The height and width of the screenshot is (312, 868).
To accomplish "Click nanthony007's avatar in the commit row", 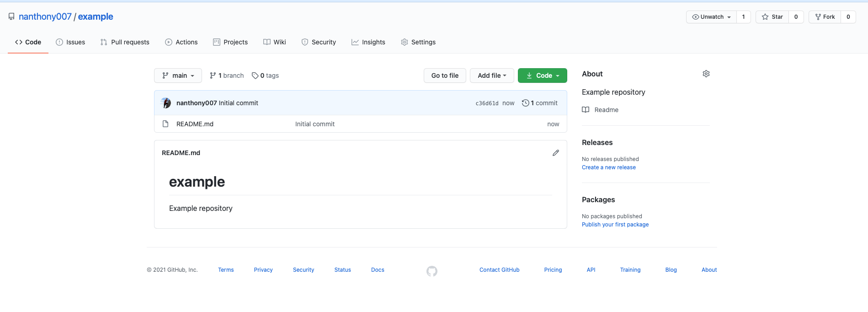I will tap(166, 103).
